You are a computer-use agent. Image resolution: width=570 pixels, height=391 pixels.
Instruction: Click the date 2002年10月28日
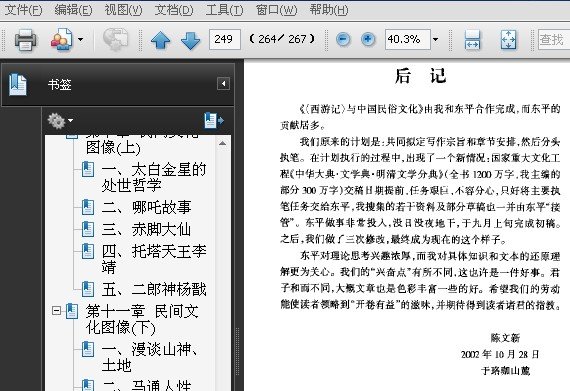(x=500, y=355)
